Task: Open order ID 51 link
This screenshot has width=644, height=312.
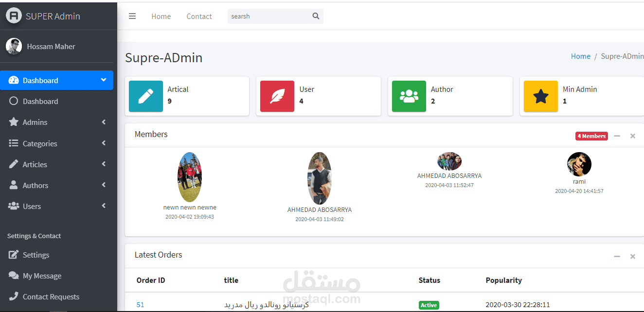Action: click(x=140, y=305)
